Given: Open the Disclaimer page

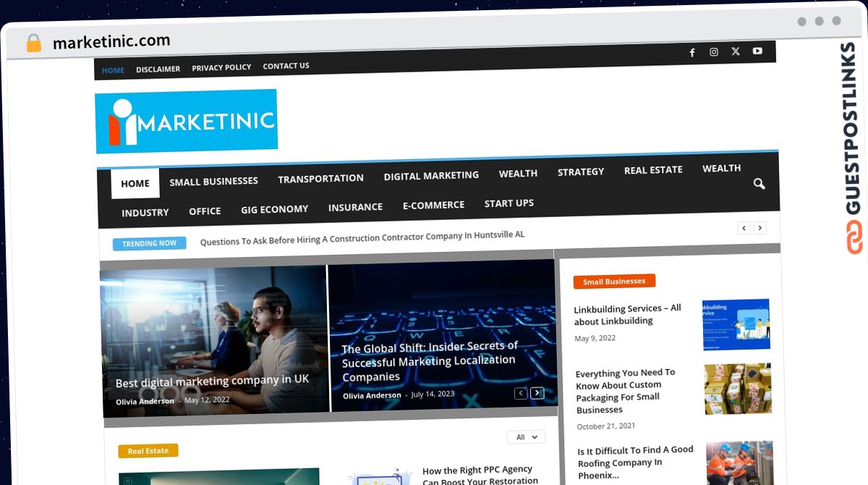Looking at the screenshot, I should [158, 69].
